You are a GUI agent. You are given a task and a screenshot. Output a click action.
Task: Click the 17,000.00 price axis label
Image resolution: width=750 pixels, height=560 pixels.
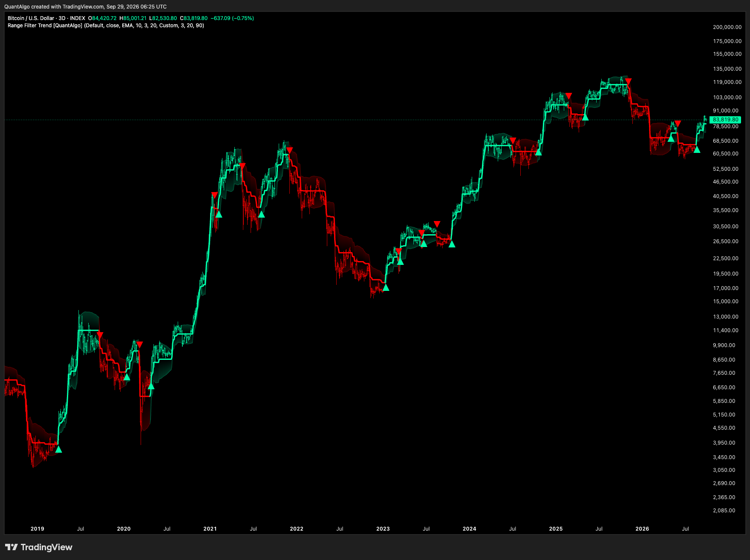[726, 288]
